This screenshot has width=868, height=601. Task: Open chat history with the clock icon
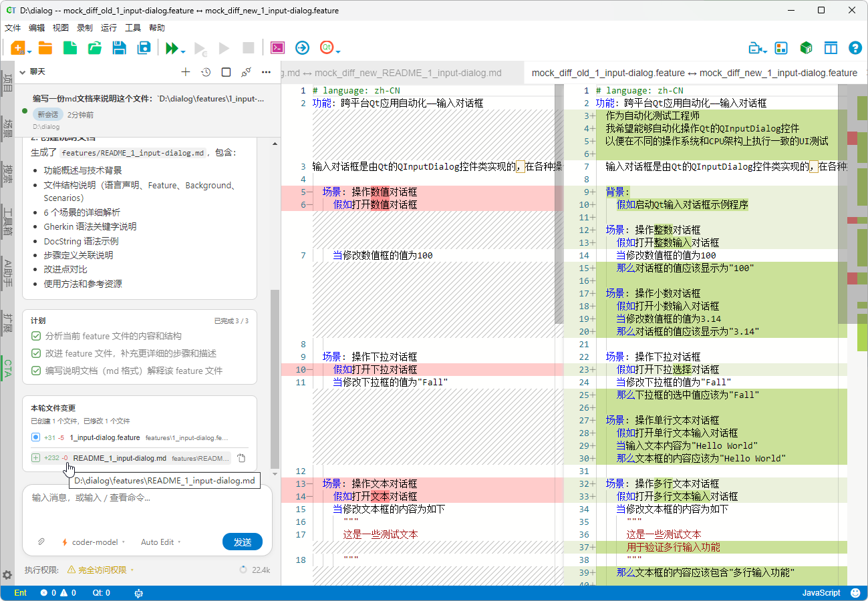pyautogui.click(x=206, y=72)
